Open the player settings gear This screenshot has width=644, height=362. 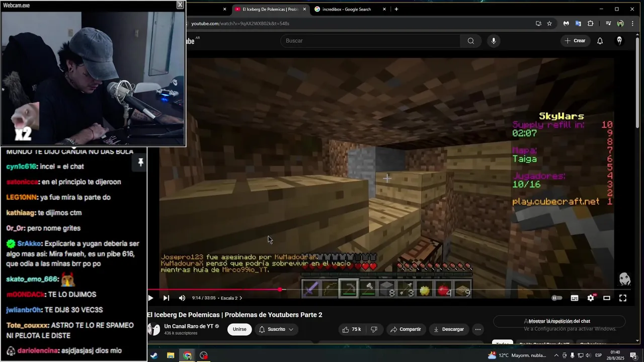pos(591,298)
